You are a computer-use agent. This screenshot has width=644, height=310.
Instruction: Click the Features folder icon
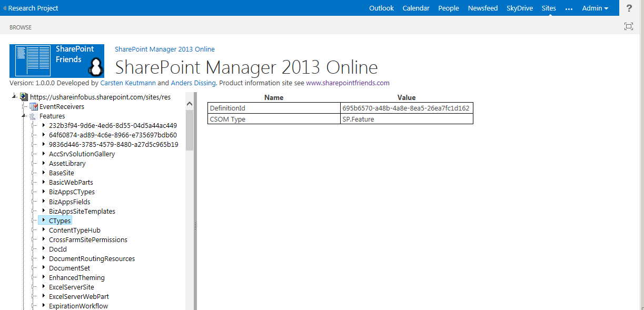(x=34, y=116)
